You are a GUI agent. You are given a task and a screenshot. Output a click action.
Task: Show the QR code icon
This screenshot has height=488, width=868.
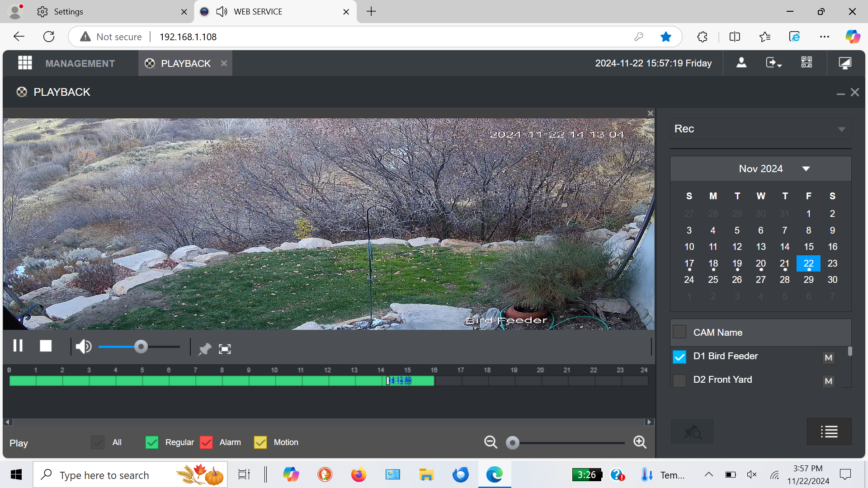pos(807,62)
